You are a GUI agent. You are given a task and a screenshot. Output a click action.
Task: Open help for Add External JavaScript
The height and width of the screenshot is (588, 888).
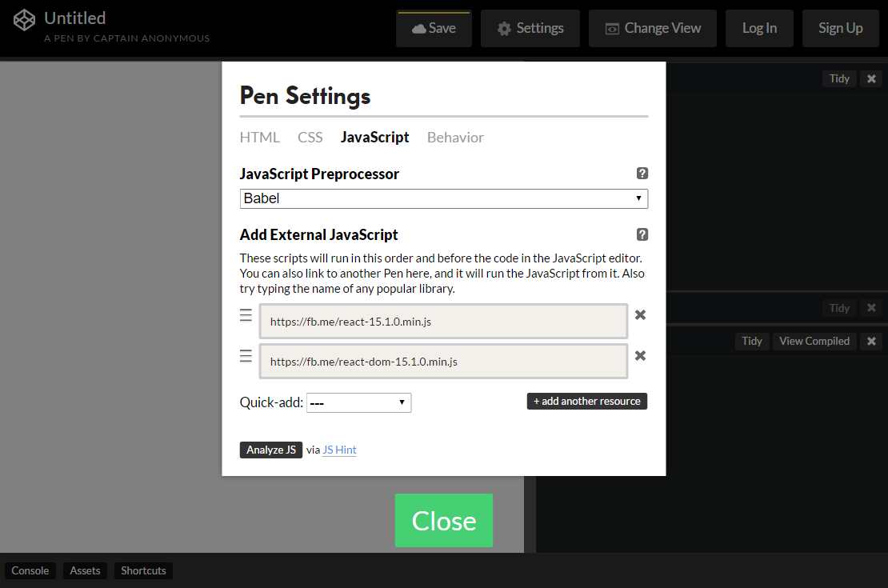tap(642, 234)
